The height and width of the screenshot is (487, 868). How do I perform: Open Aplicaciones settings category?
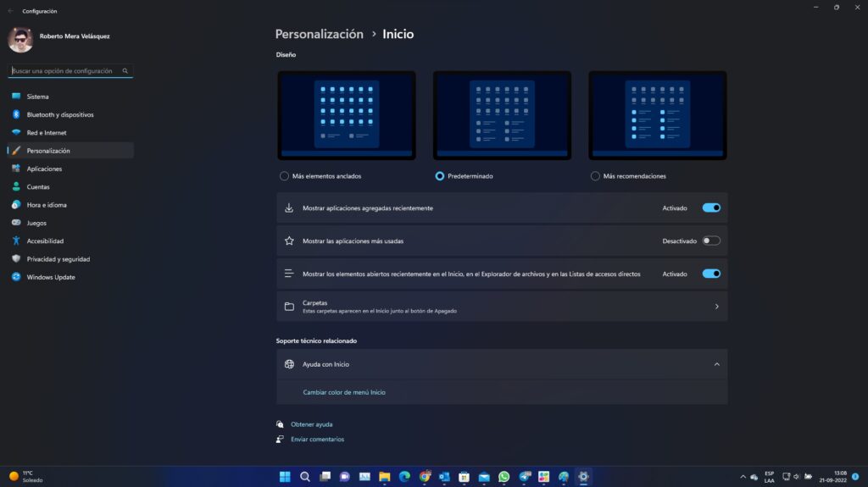point(44,169)
